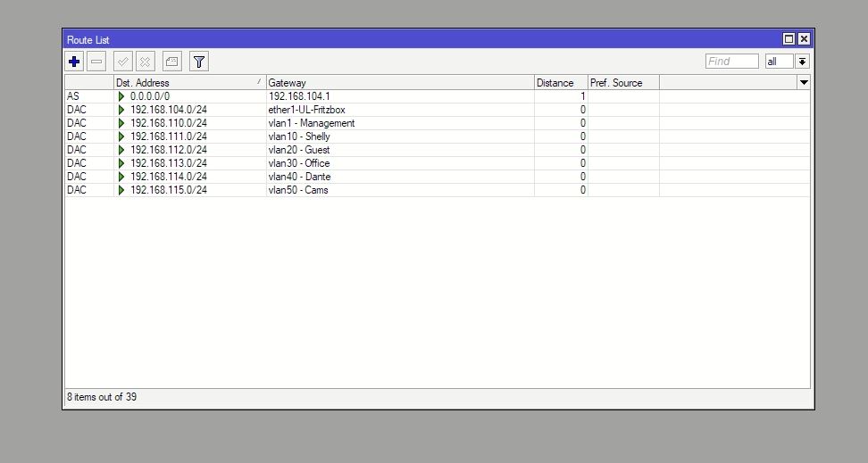Click vlan40 - Dante gateway cell
This screenshot has height=463, width=868.
[400, 177]
